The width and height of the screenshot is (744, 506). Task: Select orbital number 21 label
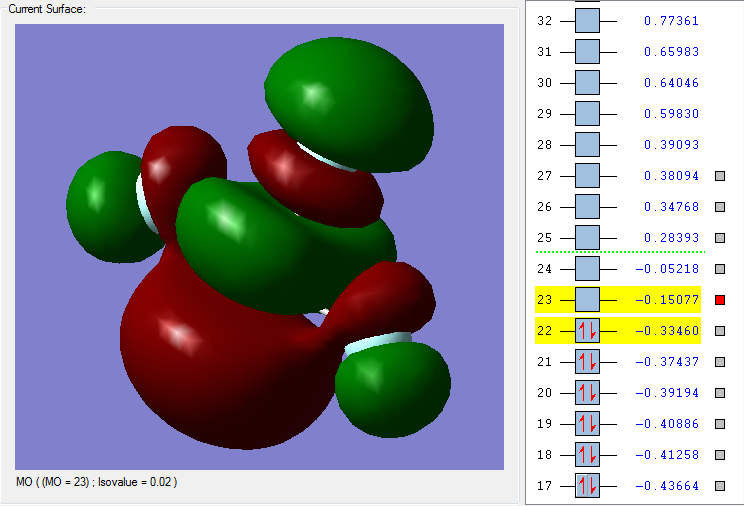coord(545,362)
